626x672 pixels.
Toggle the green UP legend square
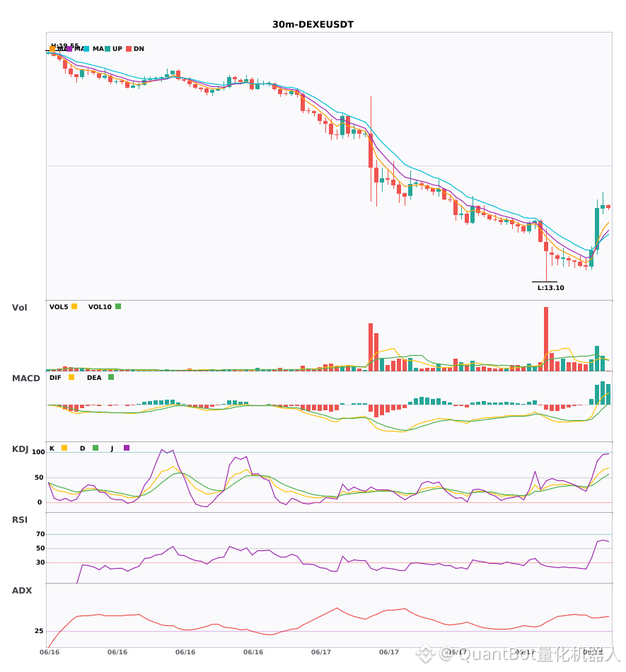click(x=108, y=49)
